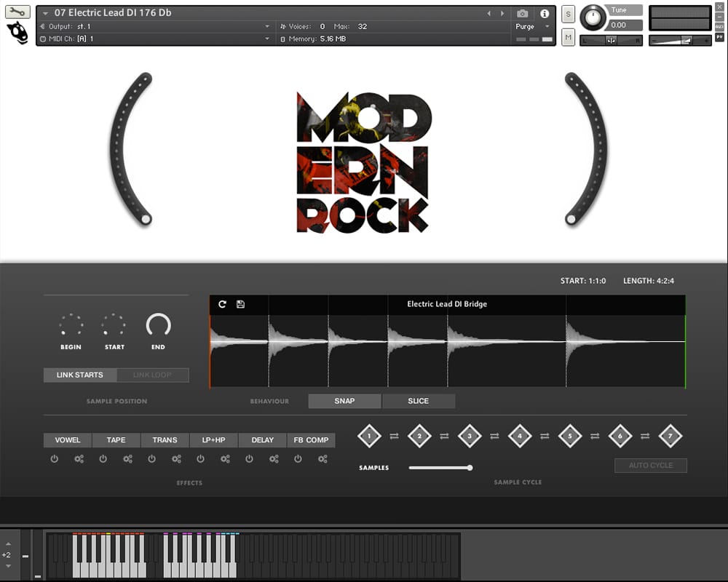Click the save icon above waveform
Image resolution: width=728 pixels, height=582 pixels.
pos(240,304)
